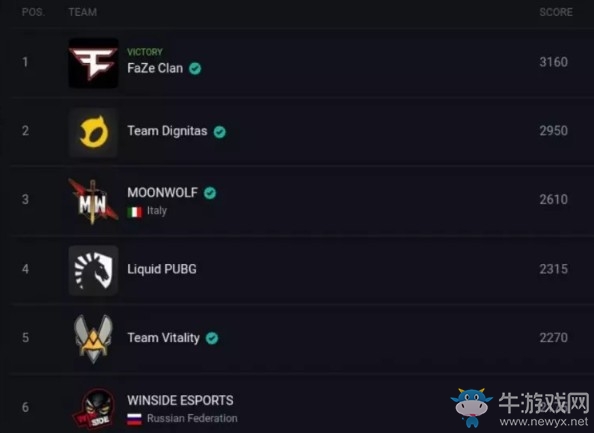Click the SCORE column header
The image size is (594, 433).
(556, 12)
